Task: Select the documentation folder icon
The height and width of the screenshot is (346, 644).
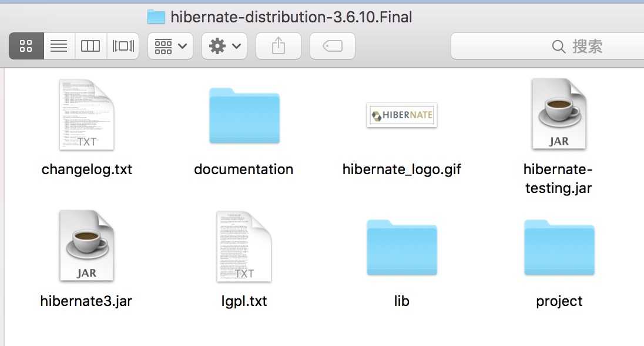Action: pos(244,115)
